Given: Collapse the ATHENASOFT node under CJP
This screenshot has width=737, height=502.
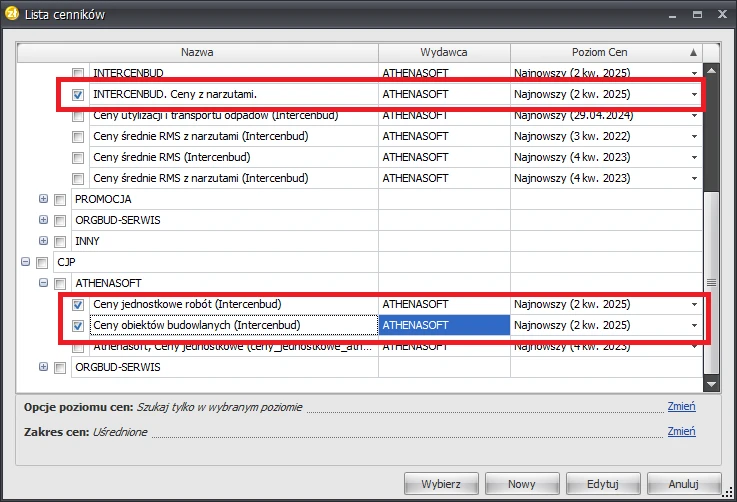Looking at the screenshot, I should pos(43,282).
